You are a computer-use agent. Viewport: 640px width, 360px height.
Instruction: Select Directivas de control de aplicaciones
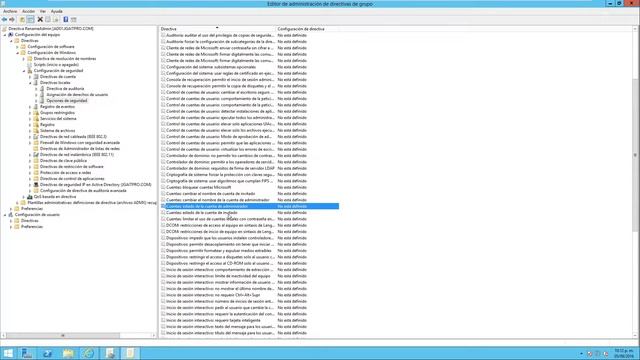(72, 179)
